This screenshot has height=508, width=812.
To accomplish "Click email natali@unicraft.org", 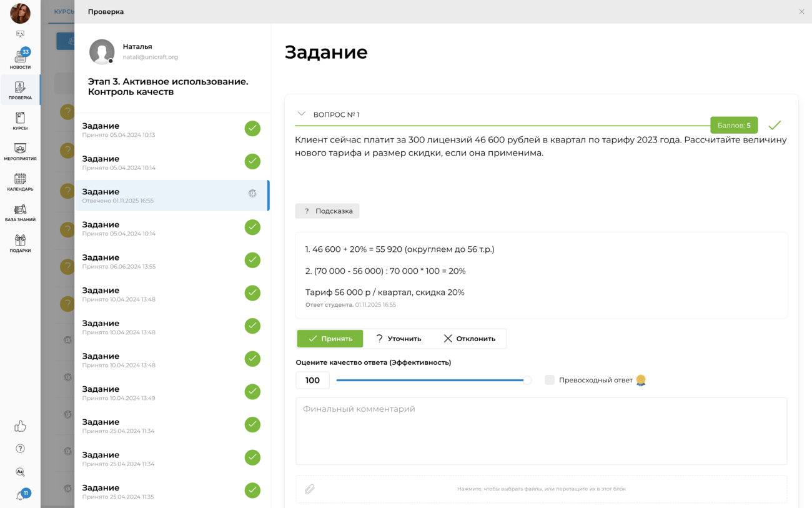I will click(x=150, y=57).
